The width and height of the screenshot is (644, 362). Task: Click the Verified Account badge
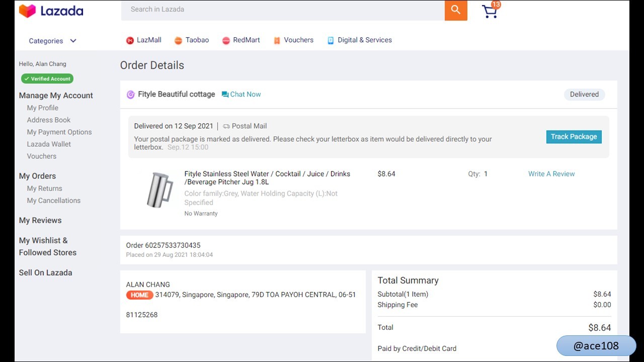point(47,79)
